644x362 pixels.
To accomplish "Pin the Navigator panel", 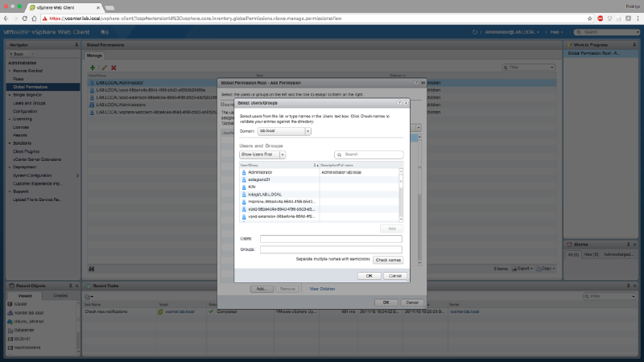I will tap(75, 44).
